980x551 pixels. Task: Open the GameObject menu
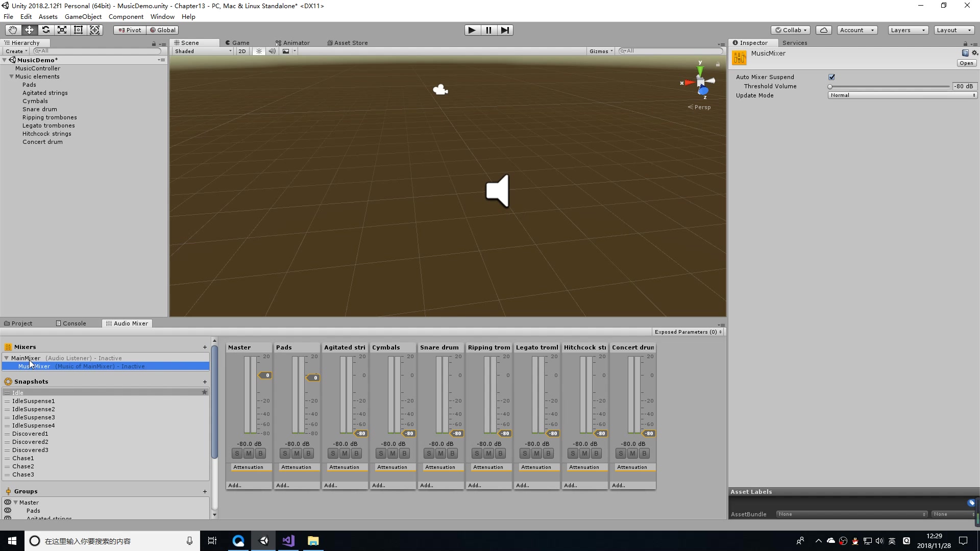(x=83, y=17)
